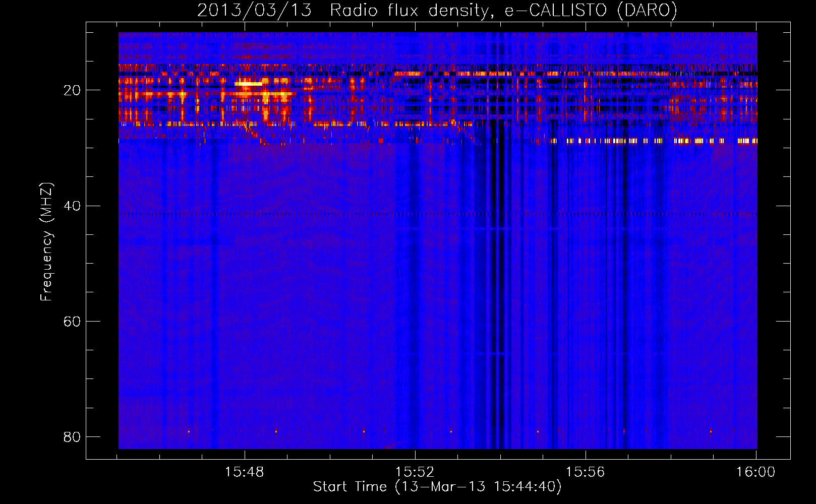Click the 15:48 time tick label
The height and width of the screenshot is (504, 816).
tap(244, 472)
